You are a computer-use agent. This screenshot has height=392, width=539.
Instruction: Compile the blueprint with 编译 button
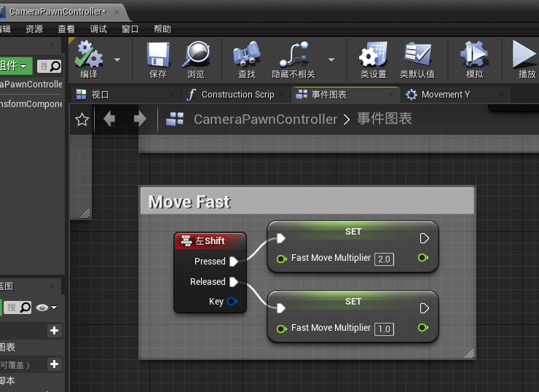tap(89, 60)
